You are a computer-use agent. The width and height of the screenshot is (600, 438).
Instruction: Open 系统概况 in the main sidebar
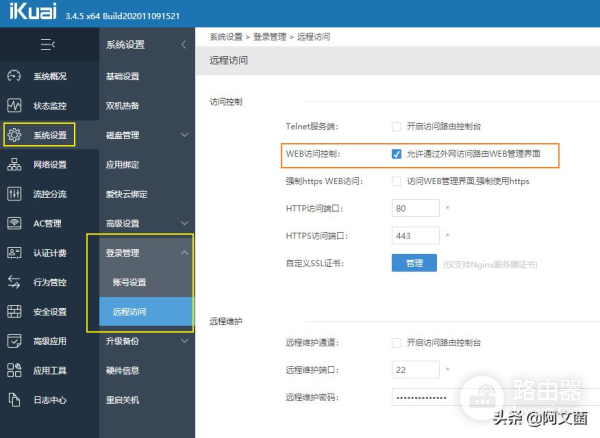point(50,76)
